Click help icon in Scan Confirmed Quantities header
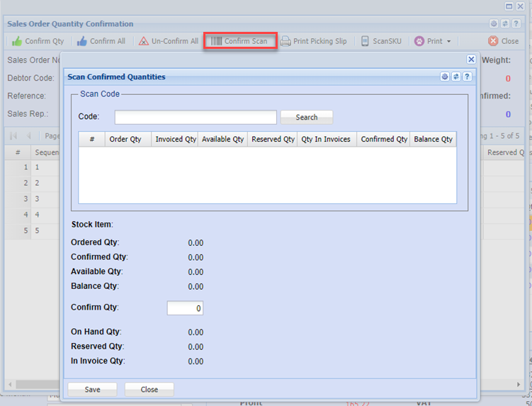Image resolution: width=532 pixels, height=406 pixels. point(467,77)
